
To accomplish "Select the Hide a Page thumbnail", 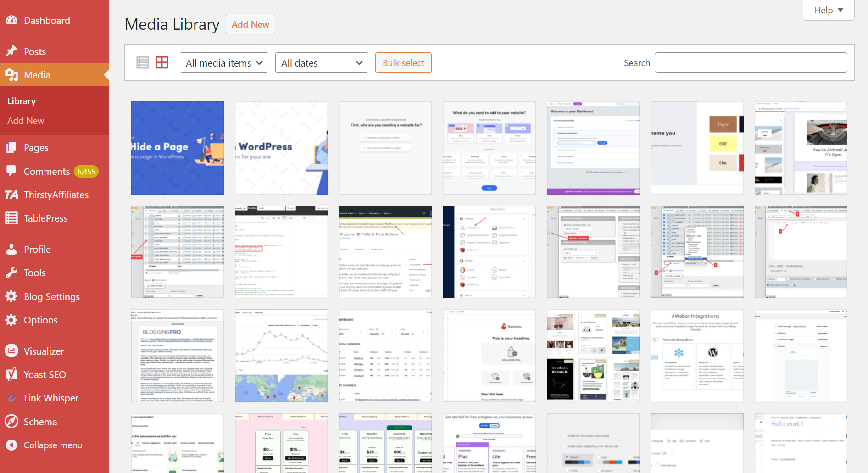I will [x=178, y=148].
